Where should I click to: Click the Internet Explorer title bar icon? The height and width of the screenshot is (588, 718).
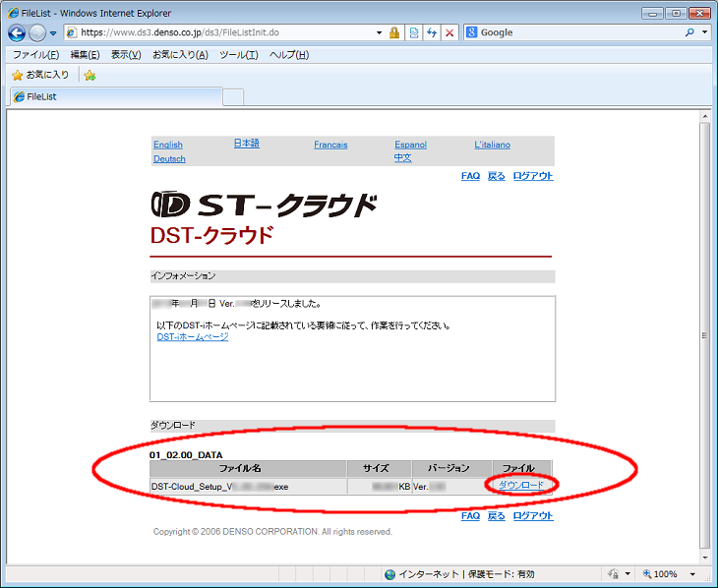tap(14, 13)
